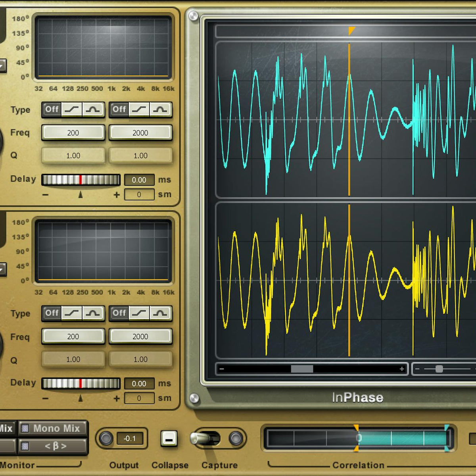Click the center arrow under lower Delay strip
This screenshot has height=476, width=476.
[81, 398]
